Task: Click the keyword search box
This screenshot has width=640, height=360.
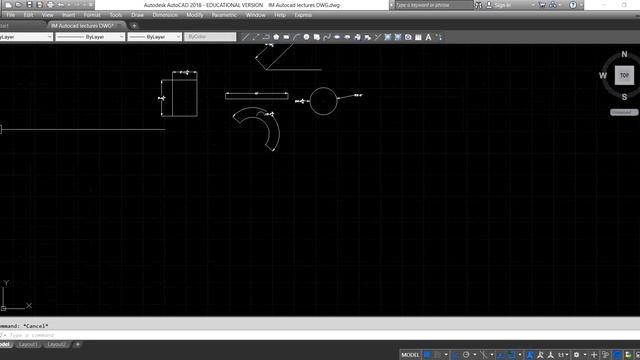Action: coord(433,5)
